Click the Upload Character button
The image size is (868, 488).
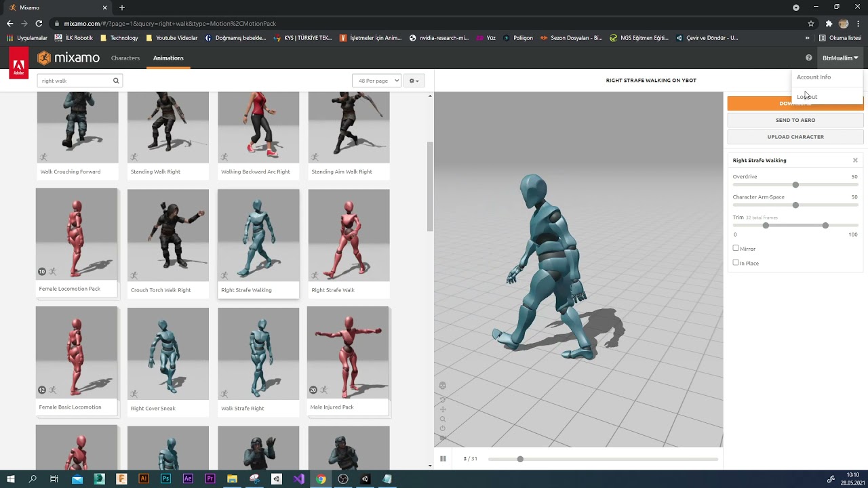(795, 136)
